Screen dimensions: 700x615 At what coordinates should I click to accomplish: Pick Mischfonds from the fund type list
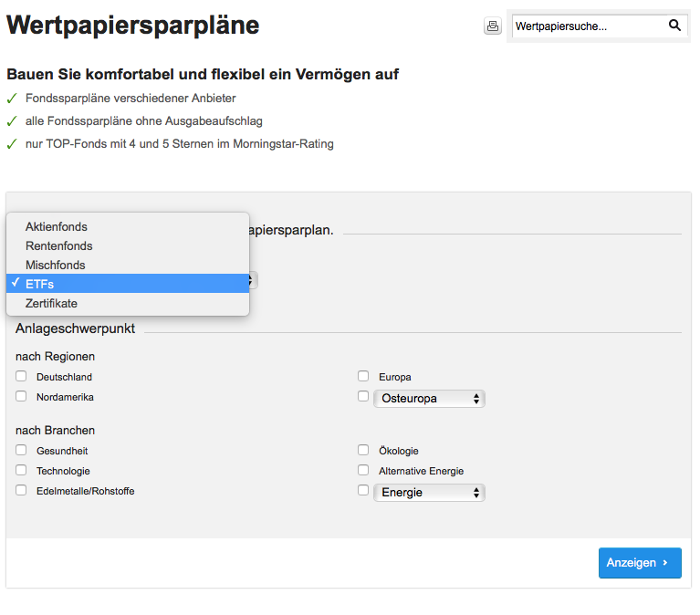click(x=55, y=265)
